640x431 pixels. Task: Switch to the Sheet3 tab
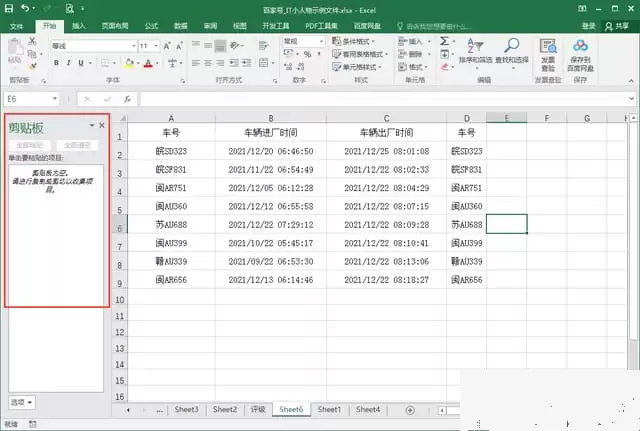coord(186,409)
